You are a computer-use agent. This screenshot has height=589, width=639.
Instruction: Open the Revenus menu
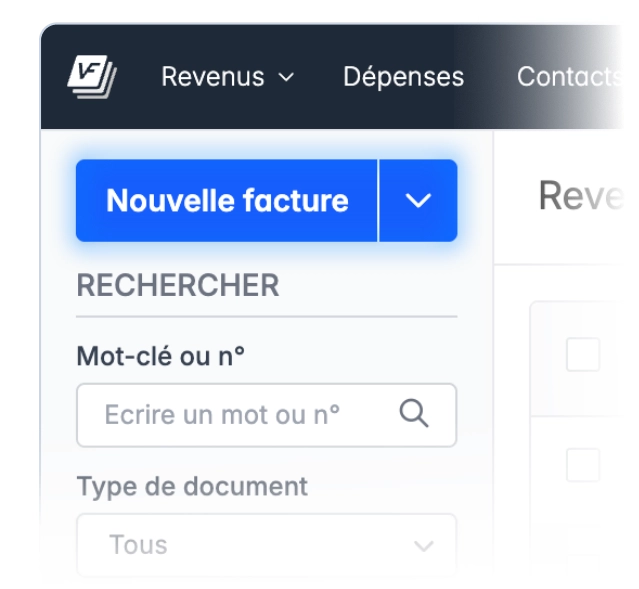click(x=213, y=77)
